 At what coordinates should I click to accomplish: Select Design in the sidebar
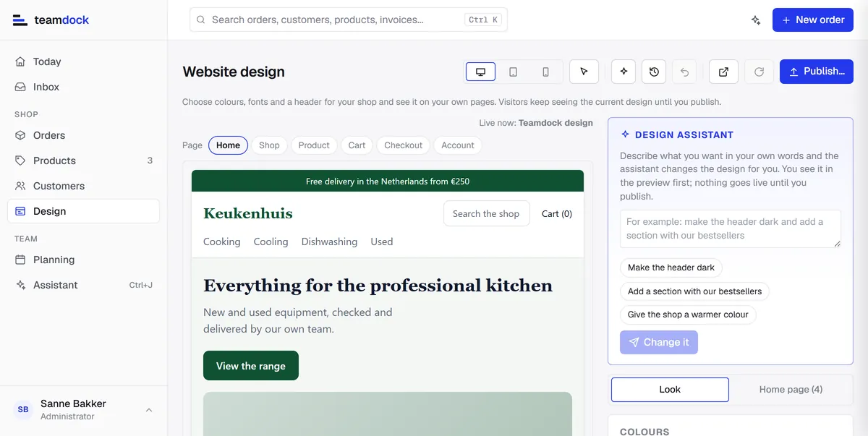[x=83, y=211]
